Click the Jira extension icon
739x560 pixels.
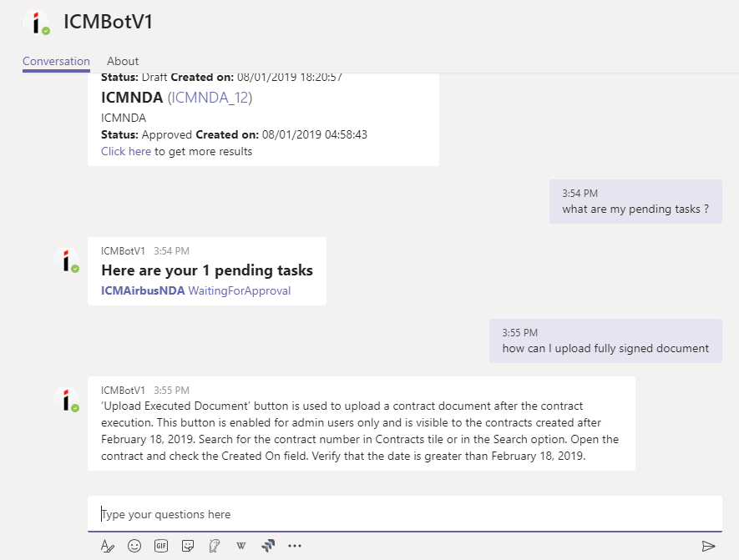click(x=268, y=546)
